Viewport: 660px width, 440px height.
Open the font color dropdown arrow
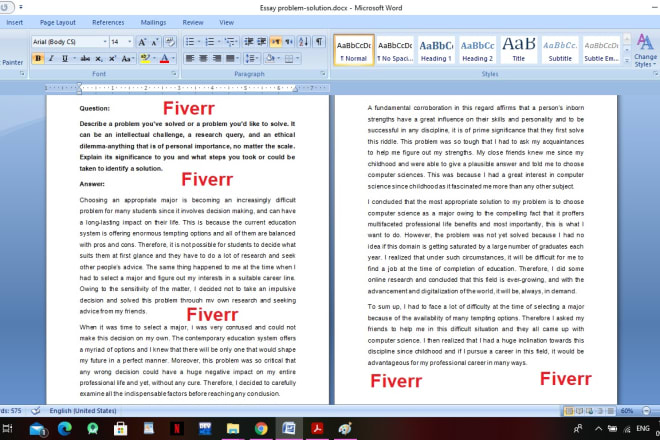173,59
